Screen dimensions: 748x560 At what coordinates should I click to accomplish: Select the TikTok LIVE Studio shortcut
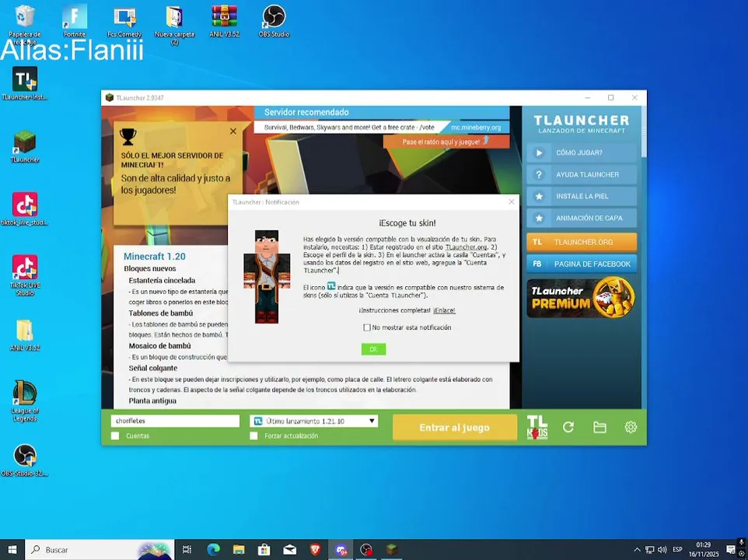point(24,275)
